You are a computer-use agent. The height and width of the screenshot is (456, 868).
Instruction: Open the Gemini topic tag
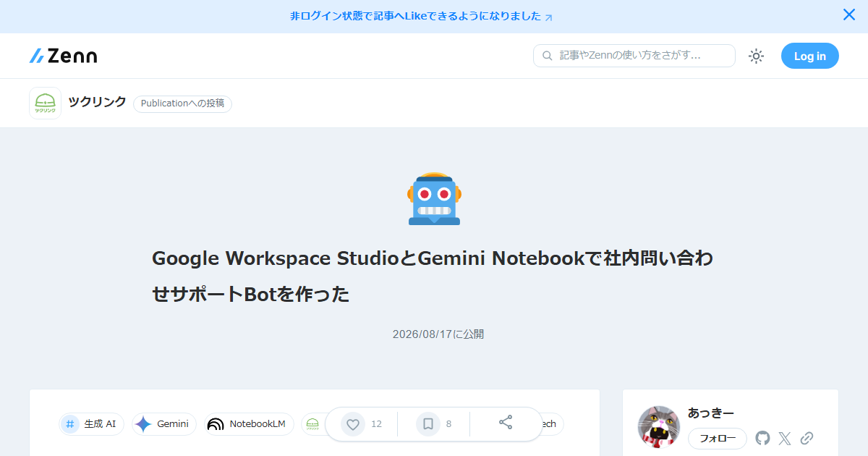point(163,424)
